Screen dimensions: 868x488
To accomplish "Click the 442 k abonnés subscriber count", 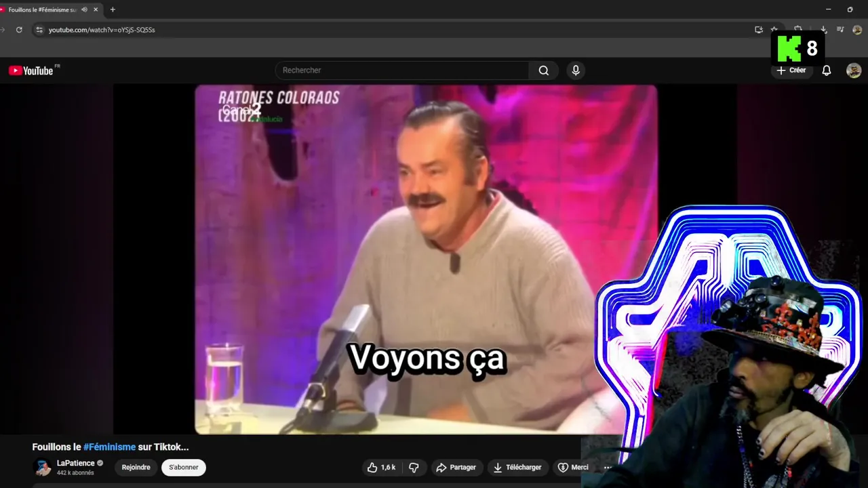I will [x=75, y=473].
